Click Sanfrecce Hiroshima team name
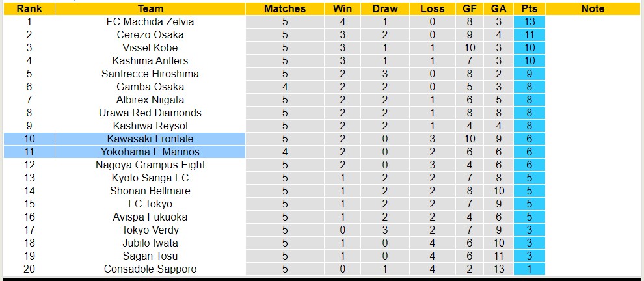The image size is (644, 281). point(150,74)
